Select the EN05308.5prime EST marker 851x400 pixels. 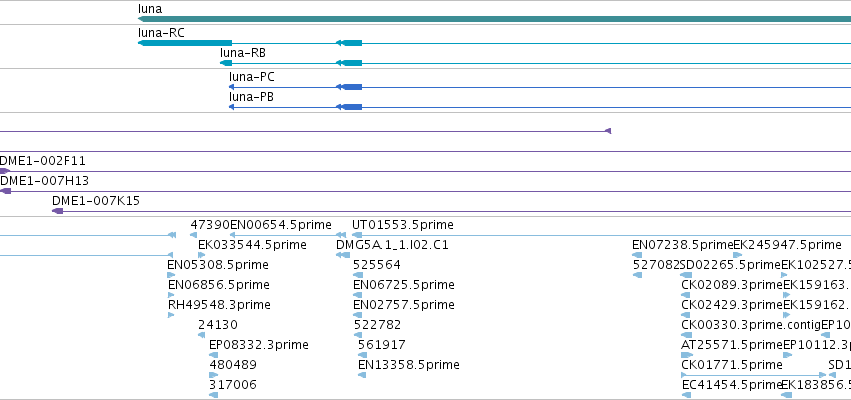(x=171, y=275)
